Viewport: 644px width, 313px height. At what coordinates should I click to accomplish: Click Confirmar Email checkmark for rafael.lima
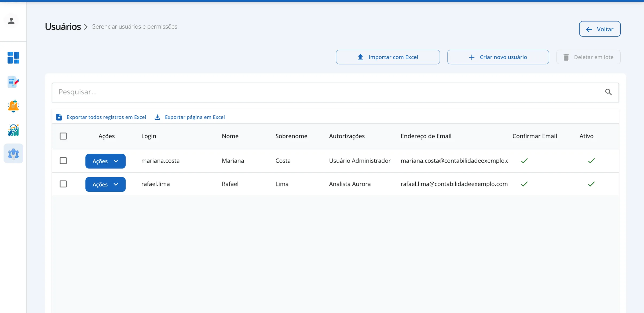pyautogui.click(x=524, y=184)
